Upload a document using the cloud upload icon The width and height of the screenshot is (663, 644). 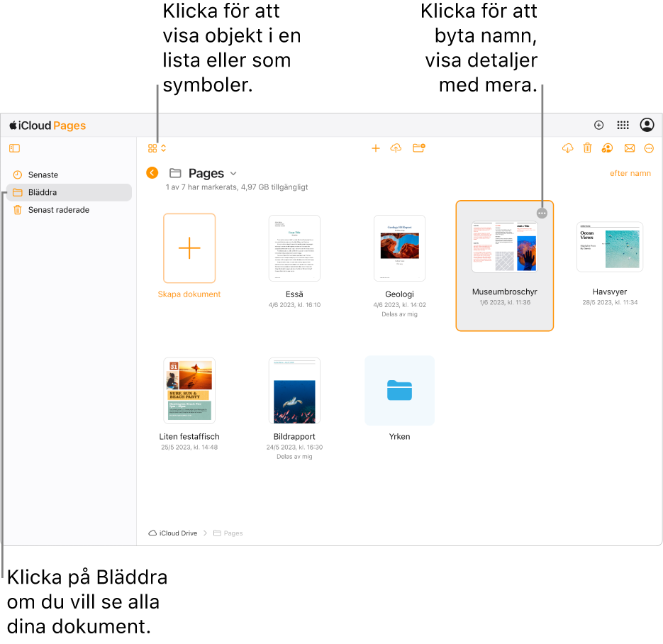tap(396, 148)
